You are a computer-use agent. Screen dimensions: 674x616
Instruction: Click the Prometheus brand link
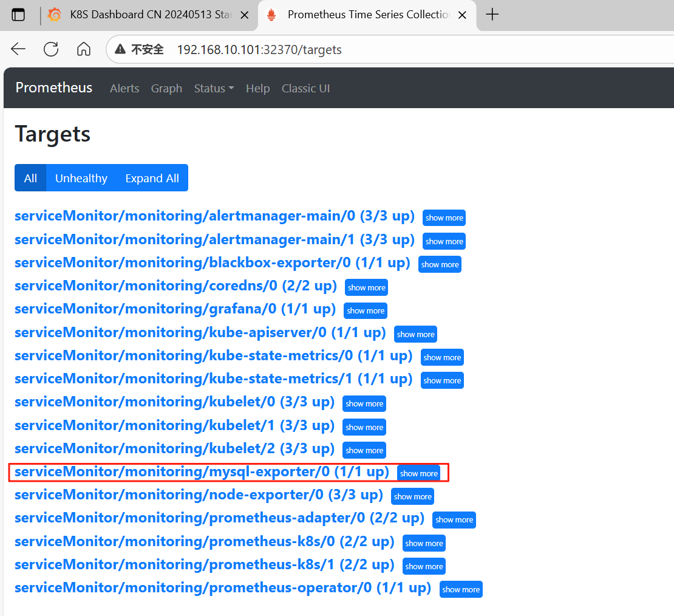click(x=53, y=87)
